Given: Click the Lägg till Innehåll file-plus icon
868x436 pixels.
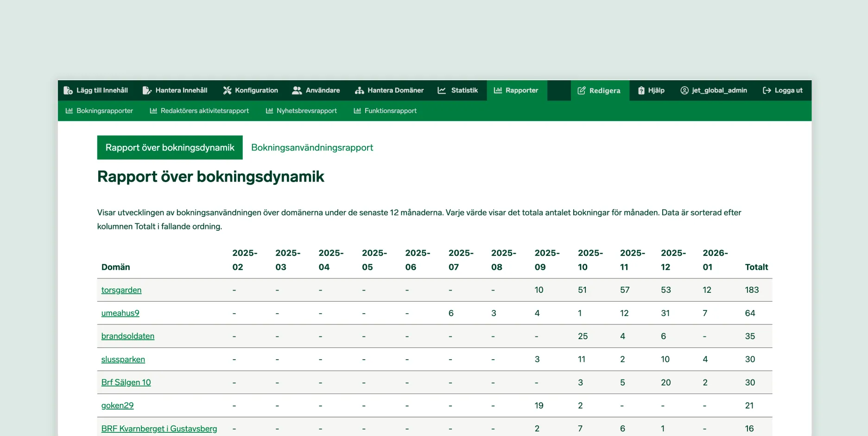Looking at the screenshot, I should pos(68,90).
